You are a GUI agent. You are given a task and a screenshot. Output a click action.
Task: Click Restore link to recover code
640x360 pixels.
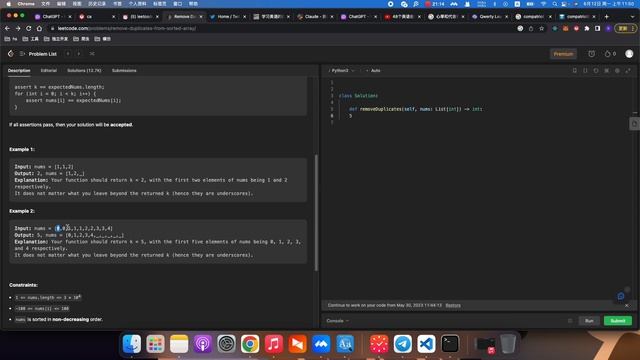click(x=453, y=305)
